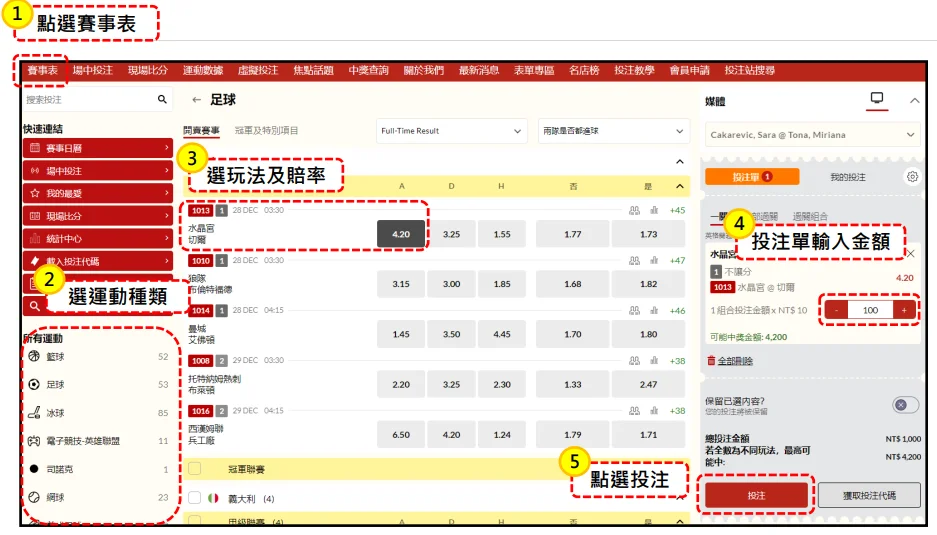
Task: Click the media monitor display icon
Action: coord(877,99)
